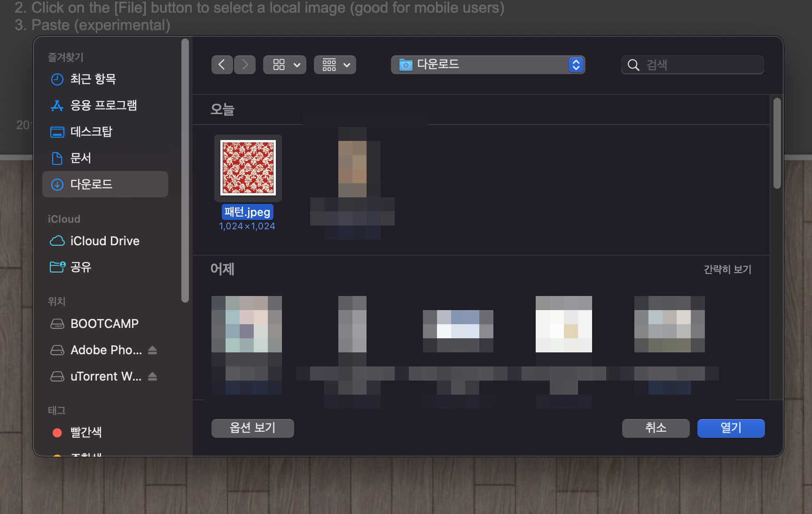Click the iCloud Drive cloud icon
Viewport: 812px width, 514px height.
tap(57, 241)
